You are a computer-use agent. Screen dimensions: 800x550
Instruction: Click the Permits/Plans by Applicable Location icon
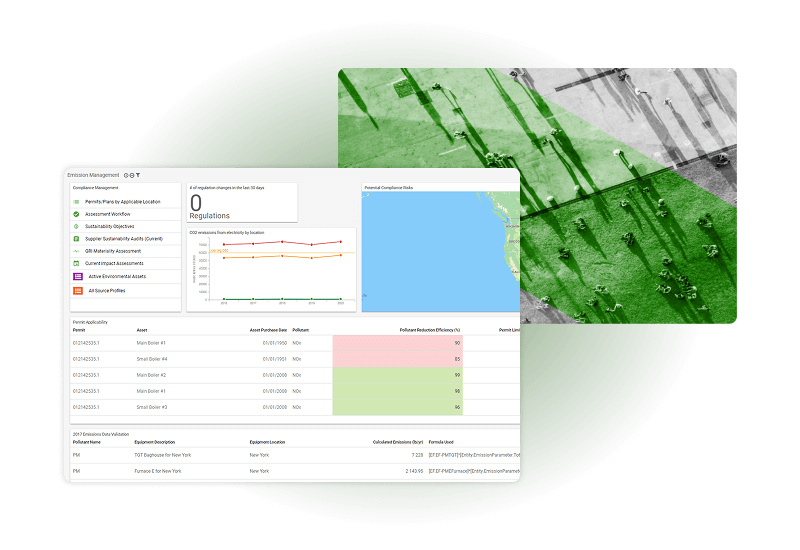(76, 202)
